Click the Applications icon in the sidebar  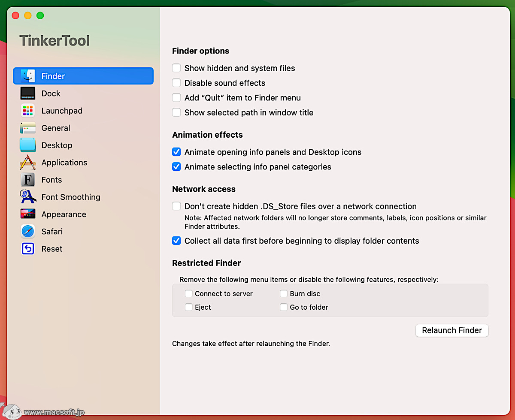click(x=27, y=162)
